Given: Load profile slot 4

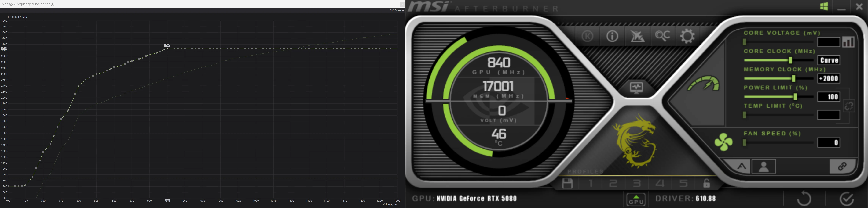Looking at the screenshot, I should [x=660, y=183].
